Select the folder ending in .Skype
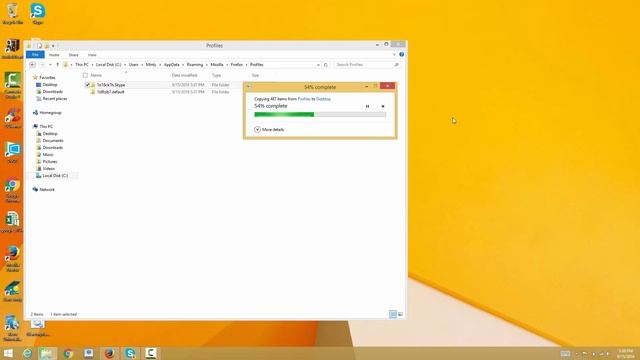 pos(111,85)
